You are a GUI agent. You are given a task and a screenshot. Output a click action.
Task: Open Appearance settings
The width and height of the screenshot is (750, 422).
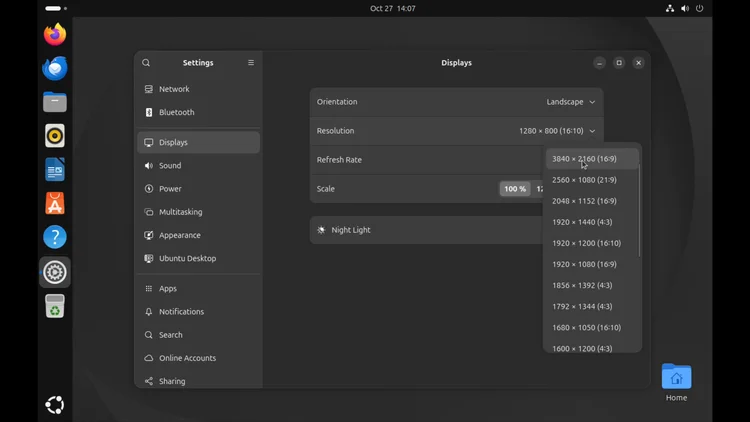pos(199,235)
